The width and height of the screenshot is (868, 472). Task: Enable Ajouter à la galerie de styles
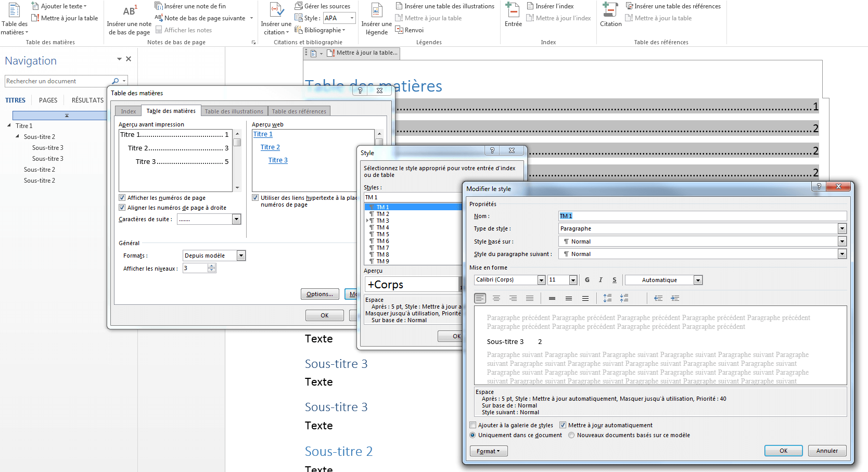(x=473, y=425)
